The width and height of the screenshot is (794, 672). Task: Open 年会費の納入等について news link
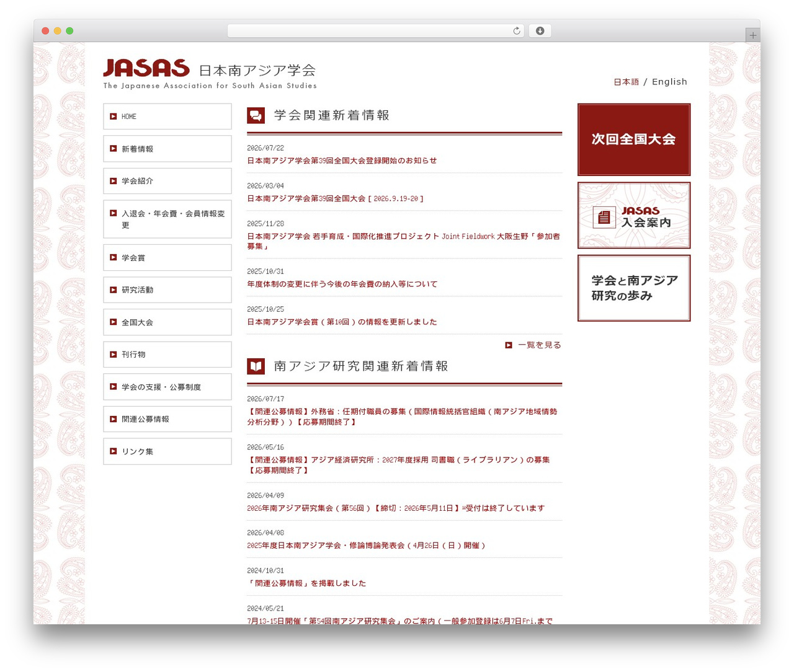[x=342, y=285]
